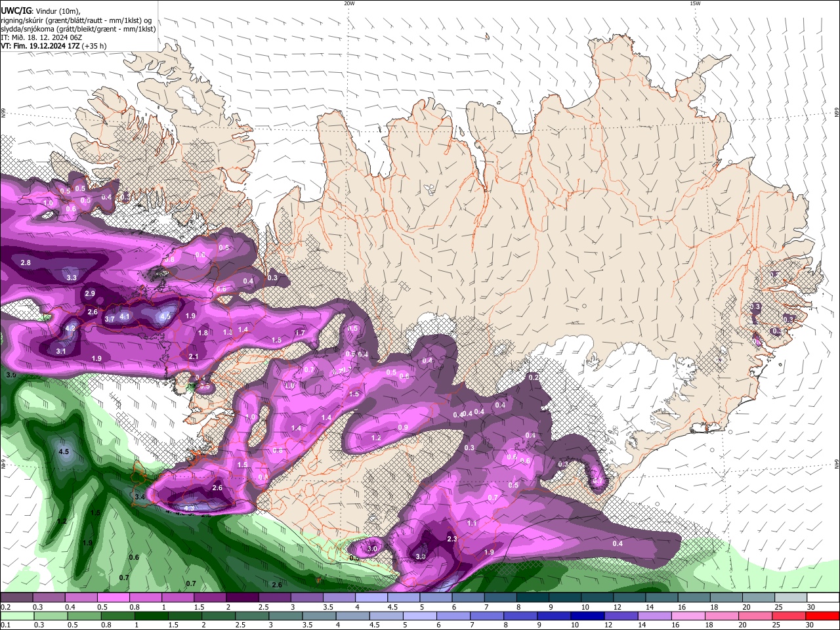840x630 pixels.
Task: Click the 'IT: Mið. 18. 12. 2024 06Z' line
Action: (41, 37)
